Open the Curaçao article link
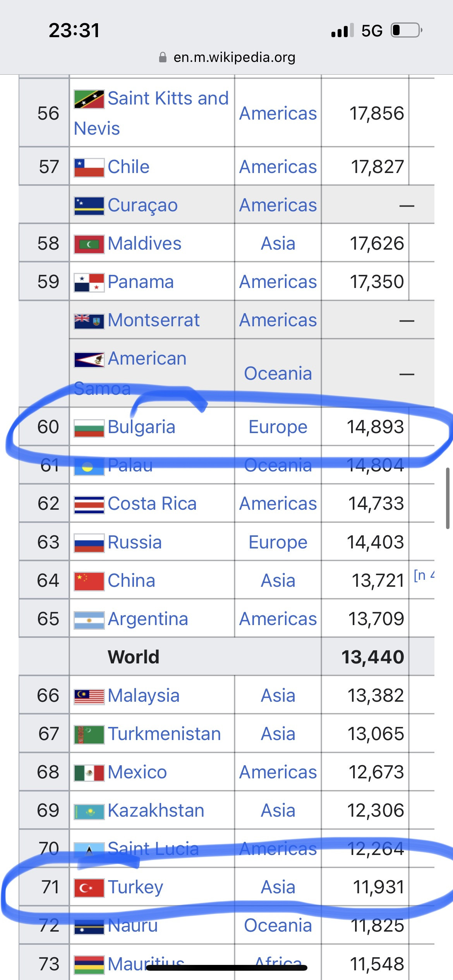This screenshot has width=453, height=980. (x=142, y=205)
